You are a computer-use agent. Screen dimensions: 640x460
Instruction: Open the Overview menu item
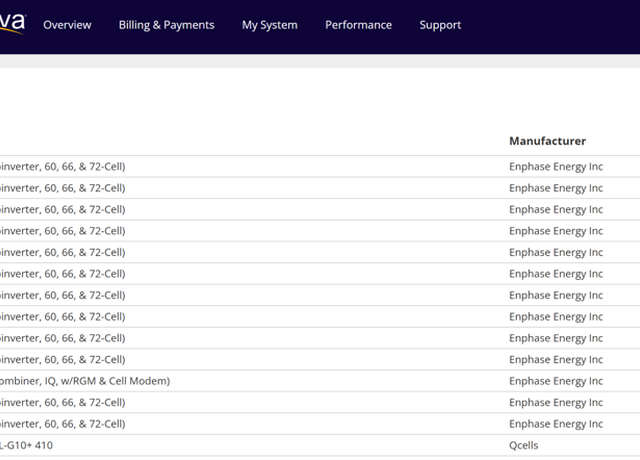[x=67, y=25]
